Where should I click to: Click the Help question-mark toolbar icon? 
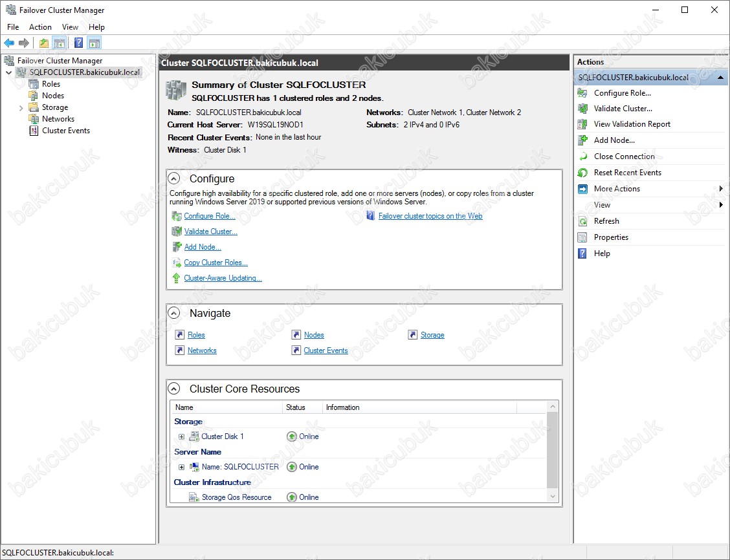tap(78, 43)
